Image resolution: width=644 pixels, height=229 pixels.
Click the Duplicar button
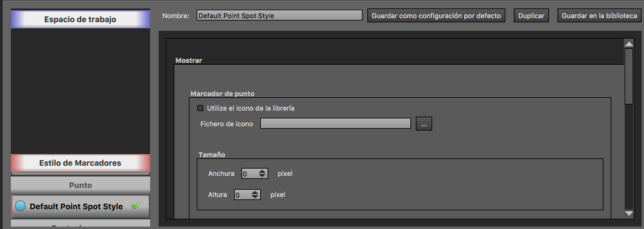[x=531, y=16]
